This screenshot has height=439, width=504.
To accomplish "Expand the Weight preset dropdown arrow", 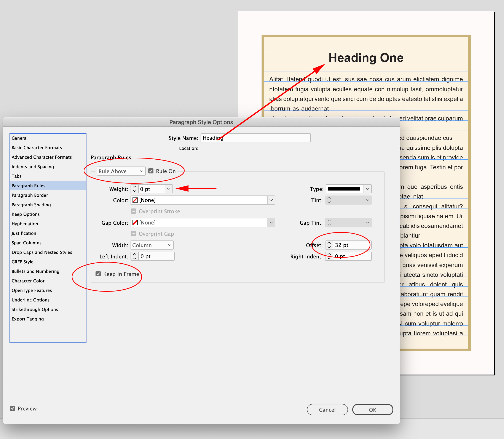I will coord(169,189).
